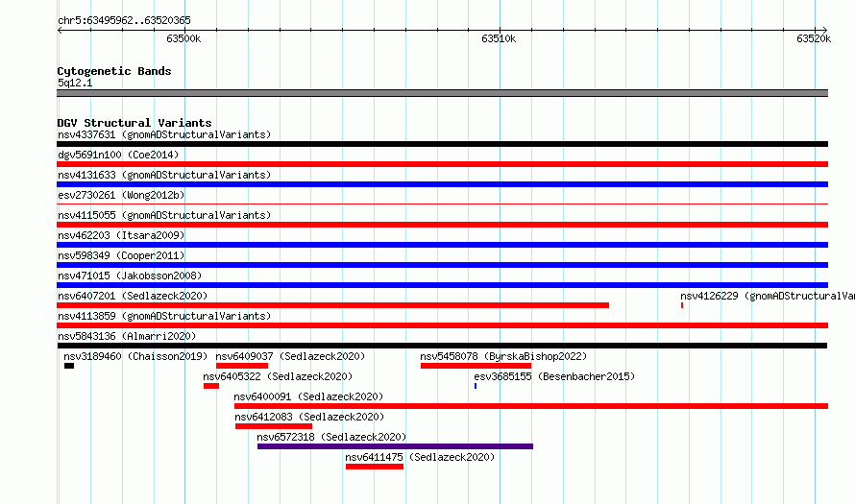The width and height of the screenshot is (855, 504).
Task: Click the 63510k ruler tick label
Action: [x=499, y=38]
